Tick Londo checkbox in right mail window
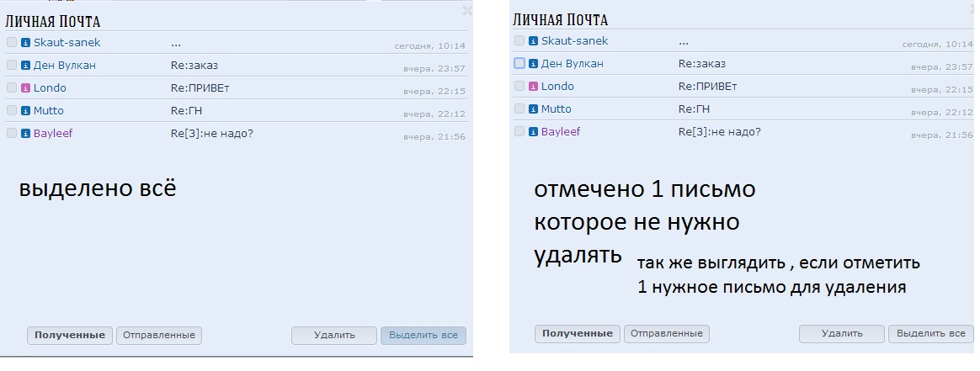Viewport: 980px width, 371px height. [x=519, y=86]
